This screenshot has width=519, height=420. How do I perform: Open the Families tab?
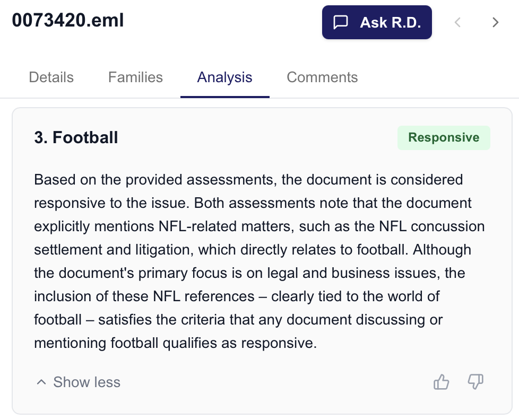click(x=135, y=77)
